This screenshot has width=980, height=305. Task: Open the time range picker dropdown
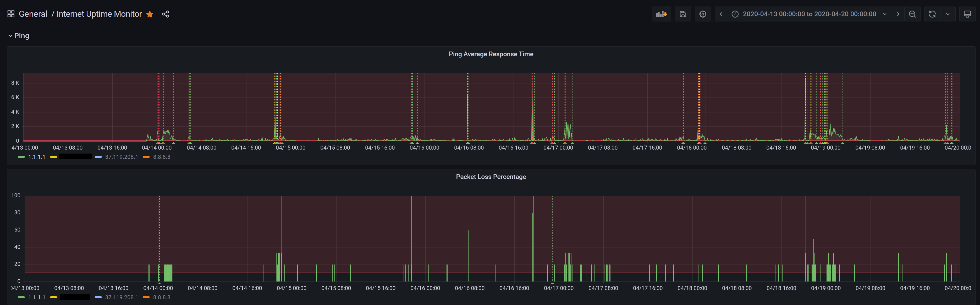(809, 14)
